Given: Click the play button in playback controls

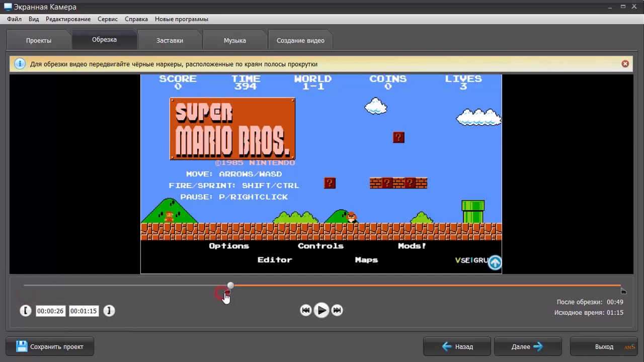Looking at the screenshot, I should tap(321, 310).
